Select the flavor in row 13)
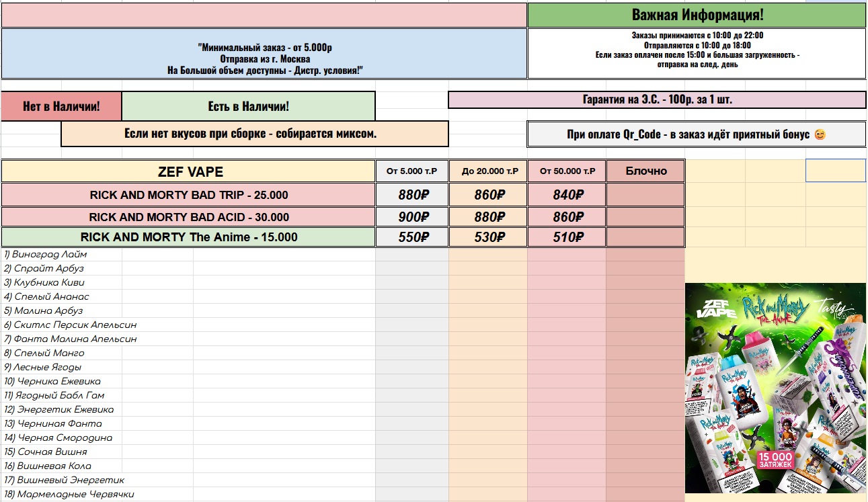The width and height of the screenshot is (868, 502). point(53,424)
